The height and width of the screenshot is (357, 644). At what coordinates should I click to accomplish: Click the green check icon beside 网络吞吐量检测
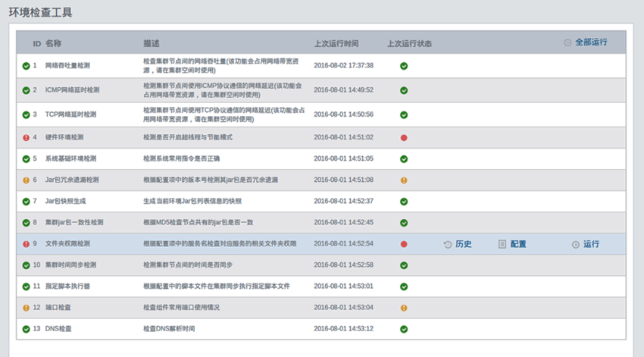click(x=26, y=66)
